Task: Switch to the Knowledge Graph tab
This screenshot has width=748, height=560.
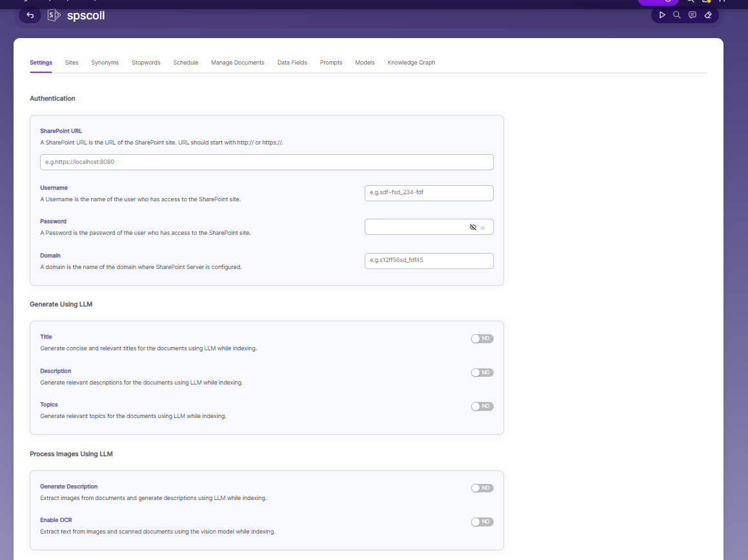Action: (x=411, y=63)
